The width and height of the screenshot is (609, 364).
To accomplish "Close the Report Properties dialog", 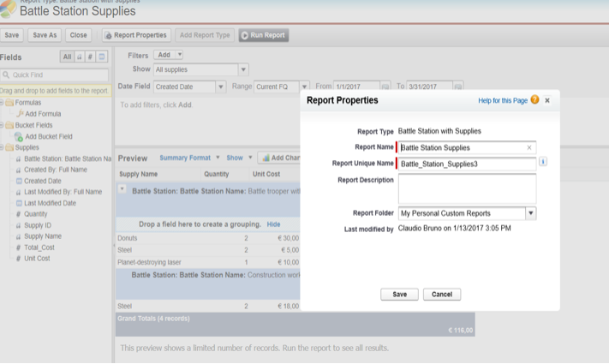I will (547, 100).
